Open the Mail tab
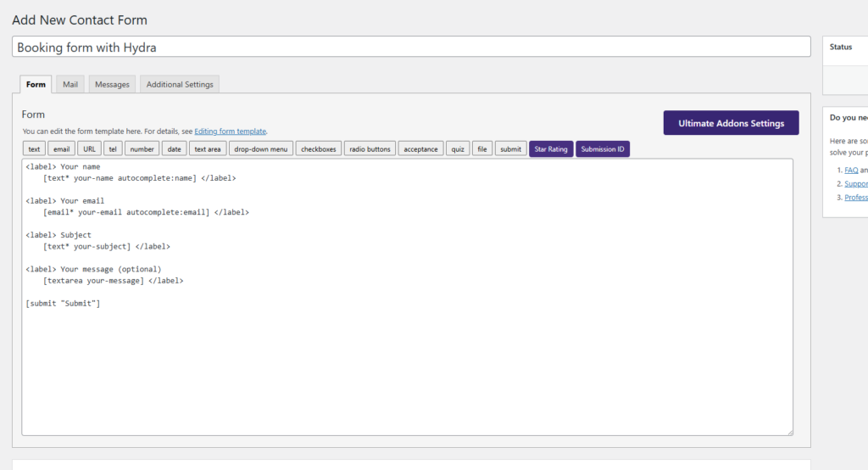The height and width of the screenshot is (470, 868). click(70, 84)
